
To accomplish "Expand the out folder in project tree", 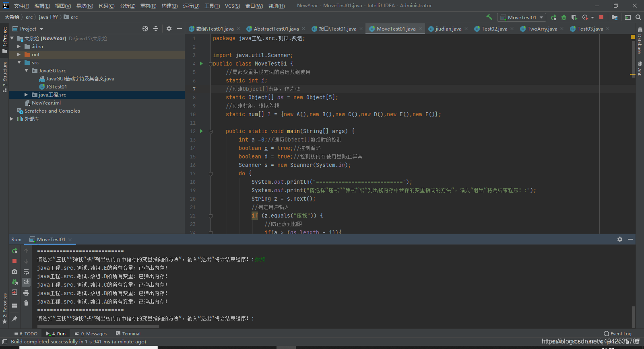I will [x=19, y=55].
